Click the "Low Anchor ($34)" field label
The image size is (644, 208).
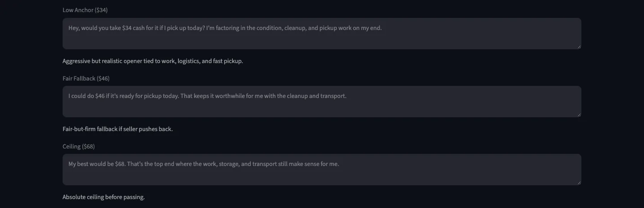point(85,10)
